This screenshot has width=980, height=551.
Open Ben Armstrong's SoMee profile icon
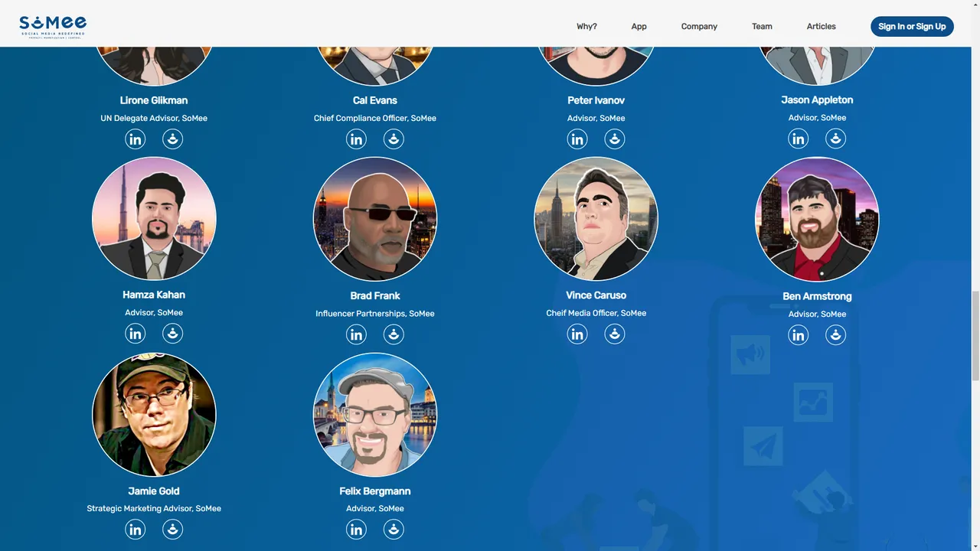pos(836,335)
